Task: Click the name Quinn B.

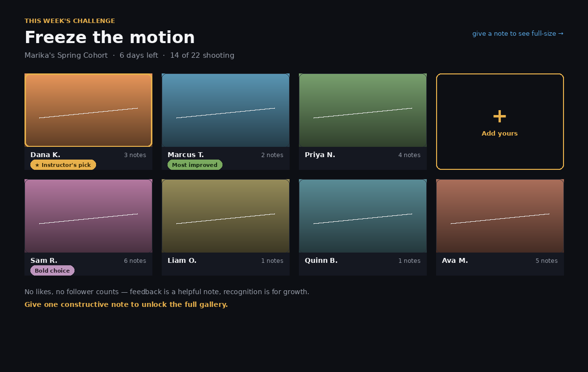Action: (x=321, y=260)
